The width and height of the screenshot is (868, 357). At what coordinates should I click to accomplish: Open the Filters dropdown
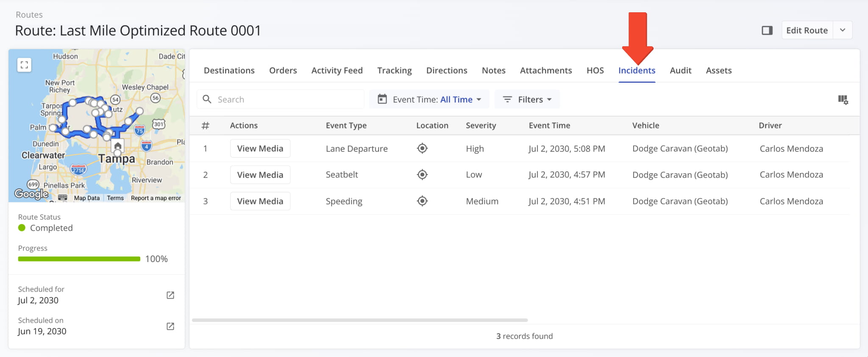527,99
